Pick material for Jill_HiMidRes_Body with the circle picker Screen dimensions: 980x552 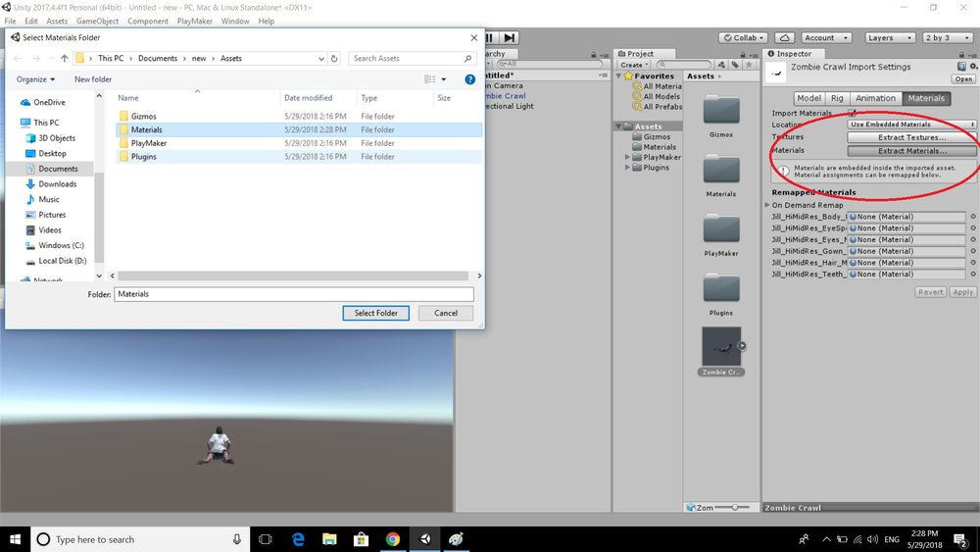(x=972, y=217)
